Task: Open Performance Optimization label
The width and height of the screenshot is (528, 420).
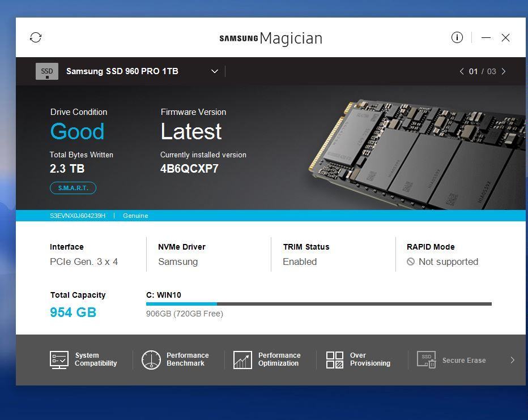Action: coord(279,359)
